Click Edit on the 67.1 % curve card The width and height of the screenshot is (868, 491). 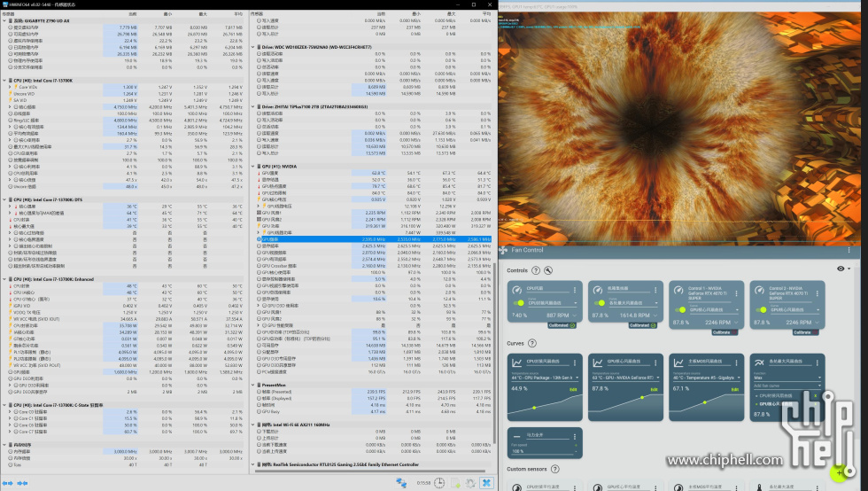point(734,390)
